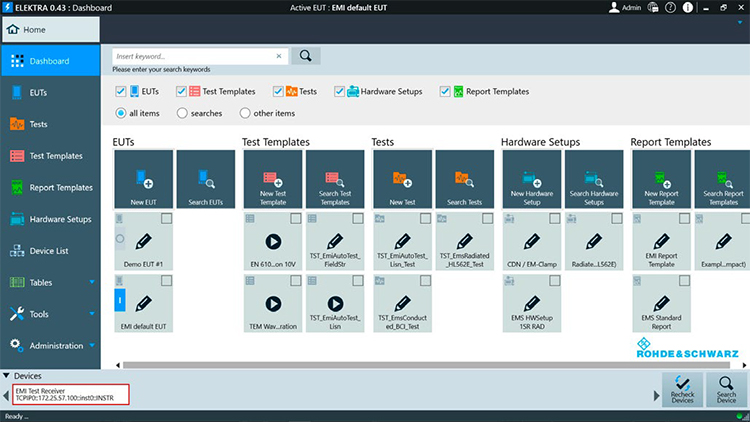Screen dimensions: 750x422
Task: Expand the Tools sidebar submenu
Action: click(92, 314)
